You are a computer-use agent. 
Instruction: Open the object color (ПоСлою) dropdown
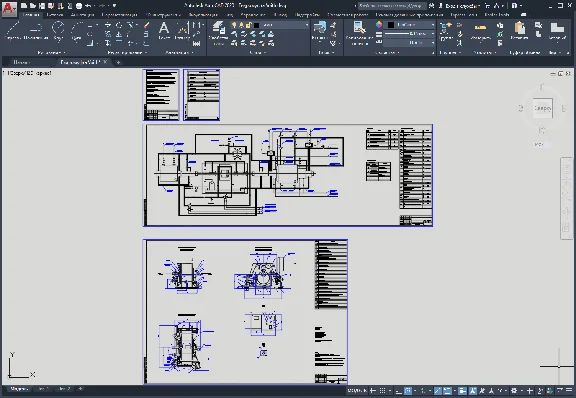pyautogui.click(x=433, y=25)
